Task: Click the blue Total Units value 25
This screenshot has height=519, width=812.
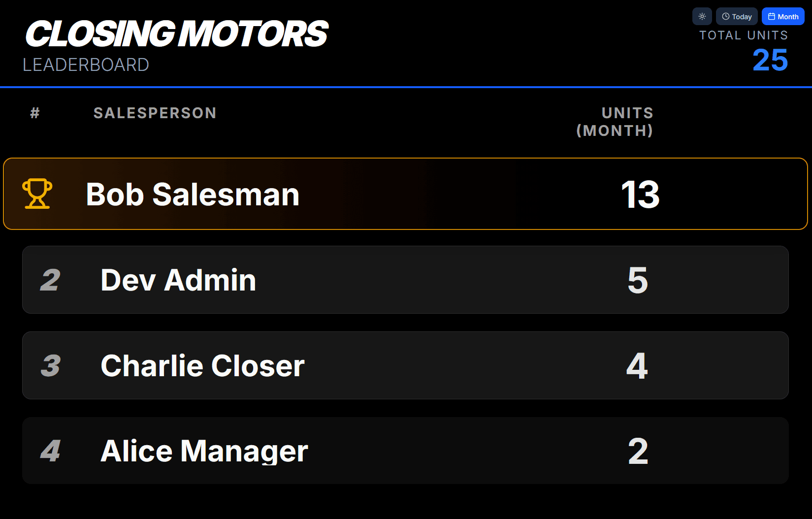Action: click(x=770, y=60)
